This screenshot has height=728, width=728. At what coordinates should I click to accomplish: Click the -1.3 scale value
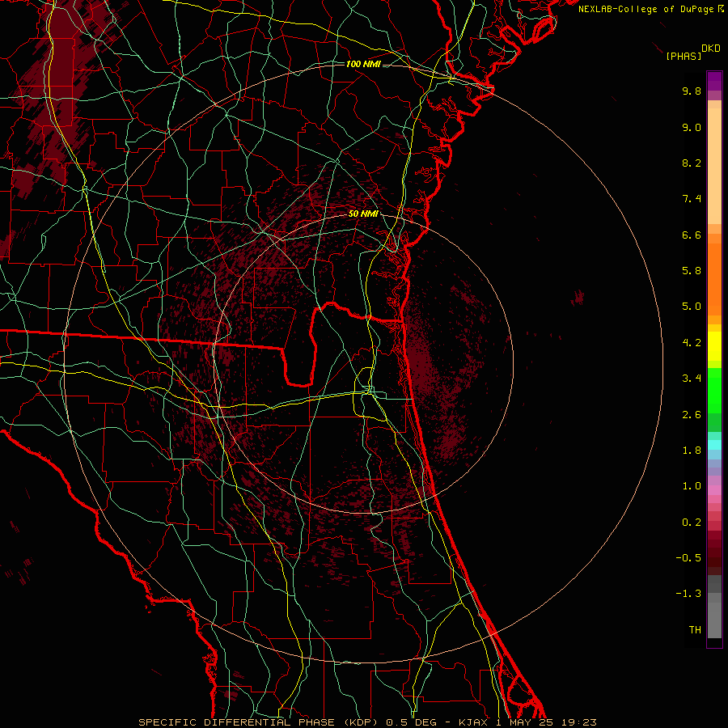pos(688,594)
